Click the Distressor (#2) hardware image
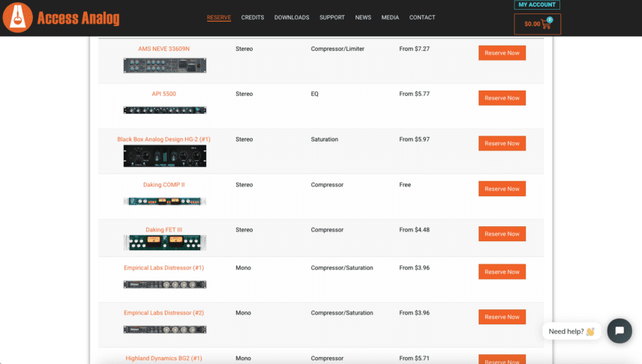The height and width of the screenshot is (364, 642). 165,330
